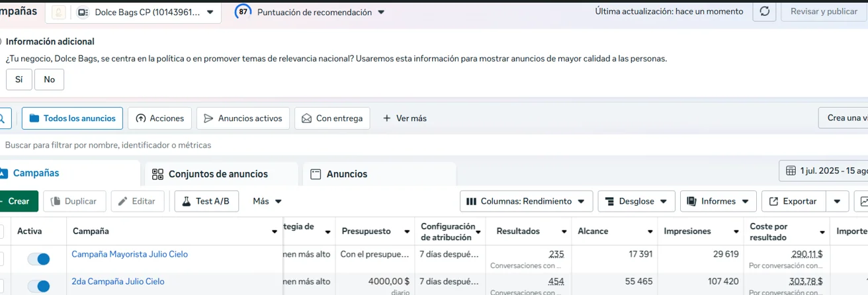Click the score 87 circle icon
Image resolution: width=868 pixels, height=295 pixels.
(243, 12)
